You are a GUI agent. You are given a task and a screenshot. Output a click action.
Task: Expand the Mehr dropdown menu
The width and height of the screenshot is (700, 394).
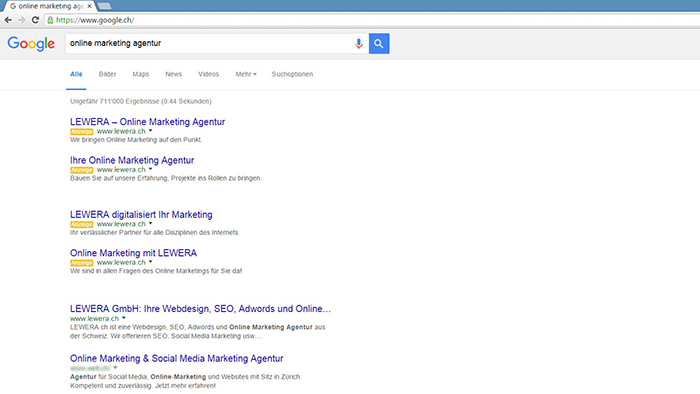(246, 74)
